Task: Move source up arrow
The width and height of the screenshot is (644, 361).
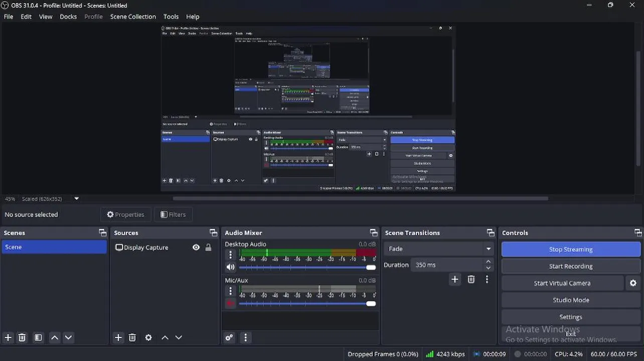Action: click(165, 337)
